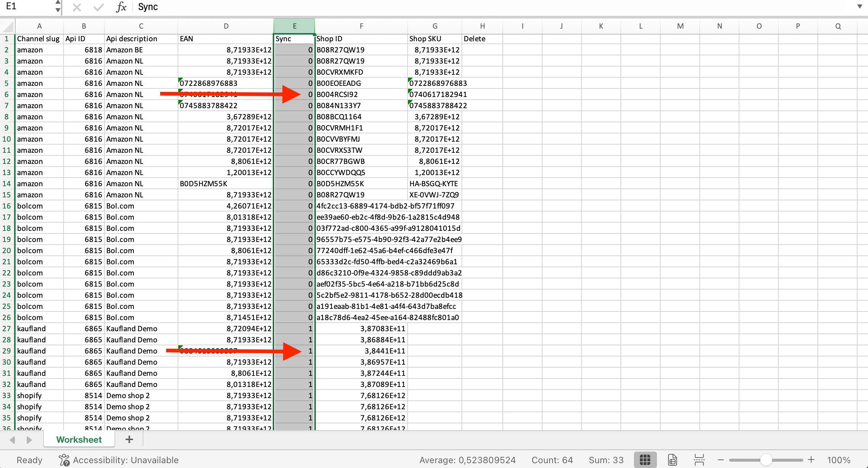The image size is (868, 468).
Task: Select column F header
Action: click(x=361, y=26)
